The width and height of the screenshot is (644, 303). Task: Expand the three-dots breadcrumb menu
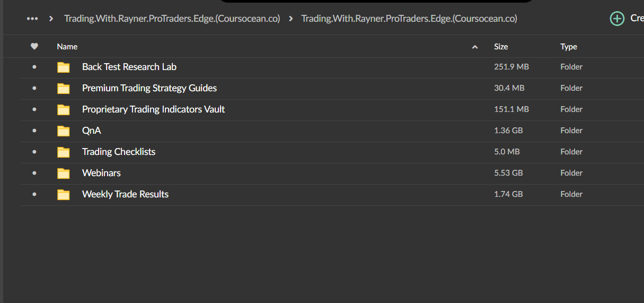32,19
